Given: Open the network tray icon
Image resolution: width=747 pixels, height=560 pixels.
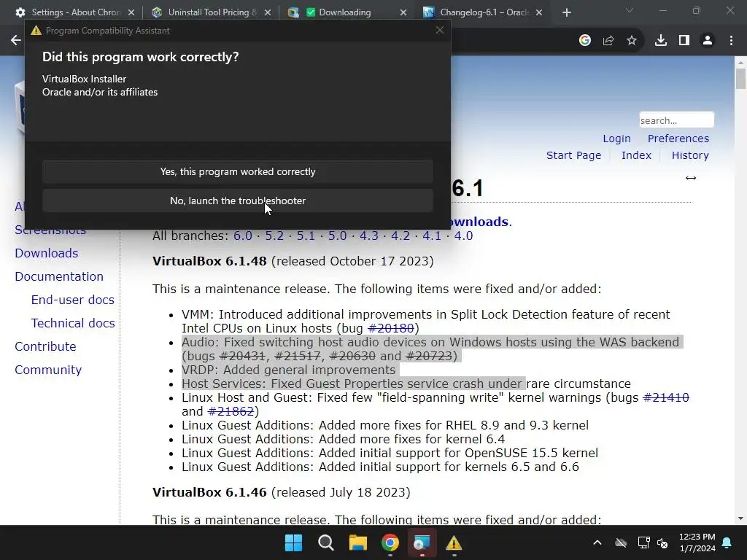Looking at the screenshot, I should click(x=643, y=542).
